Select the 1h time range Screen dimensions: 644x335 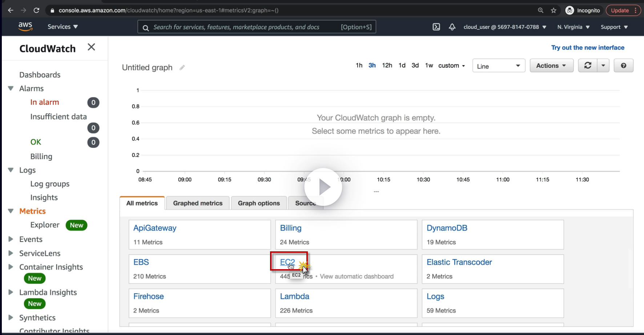tap(359, 65)
